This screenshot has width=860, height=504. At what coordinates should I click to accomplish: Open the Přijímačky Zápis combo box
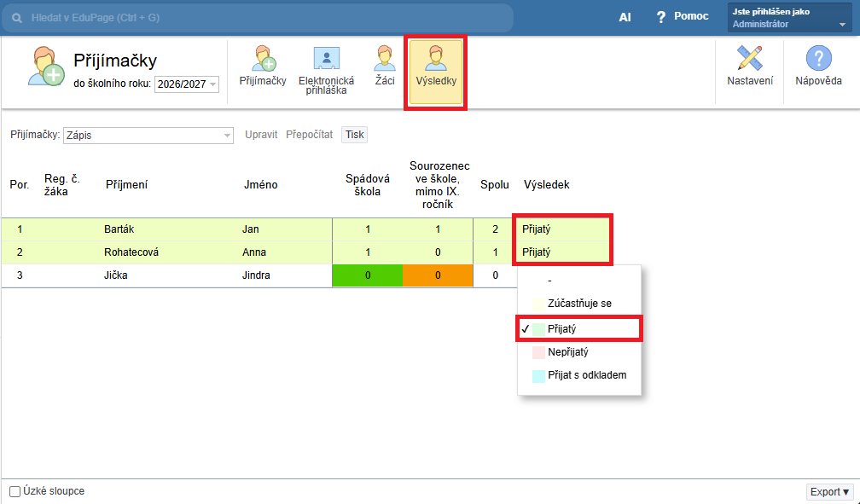(148, 135)
